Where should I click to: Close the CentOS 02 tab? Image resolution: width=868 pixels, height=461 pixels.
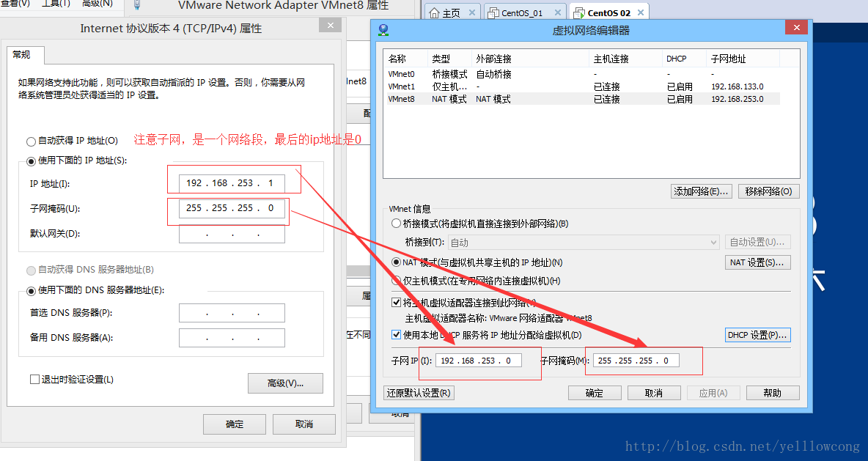coord(641,12)
